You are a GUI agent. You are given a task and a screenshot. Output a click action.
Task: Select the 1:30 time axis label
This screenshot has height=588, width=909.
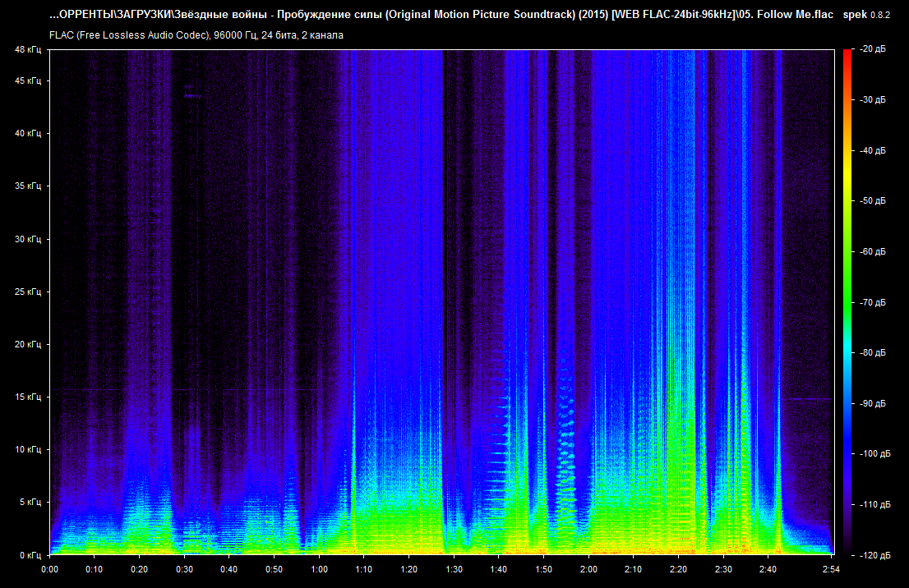[454, 569]
